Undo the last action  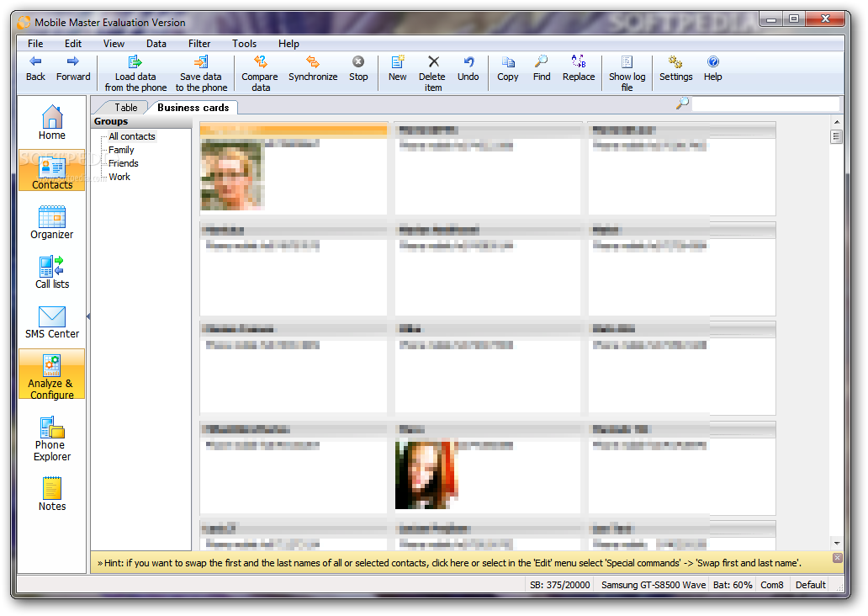tap(468, 69)
